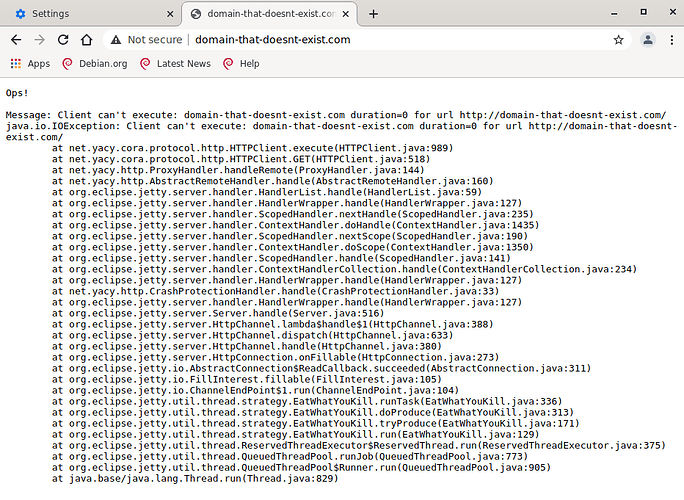Click the HTTPClient.java:989 stack line
684x500 pixels.
tap(253, 148)
